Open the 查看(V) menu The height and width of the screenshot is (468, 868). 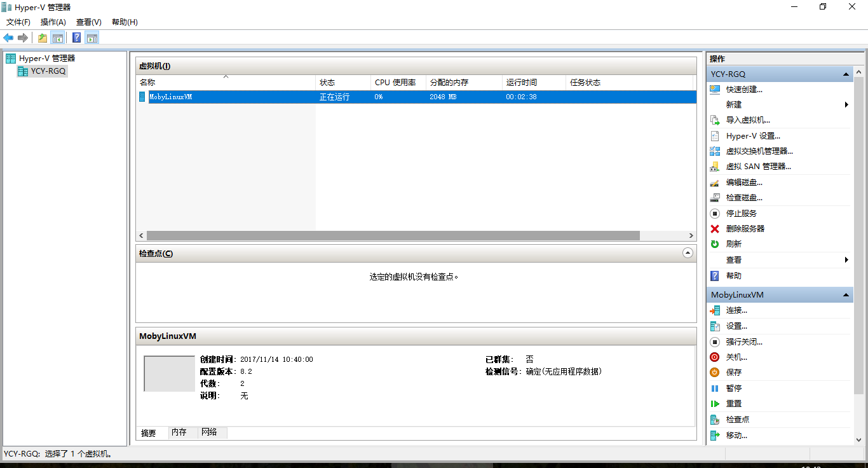pyautogui.click(x=88, y=22)
